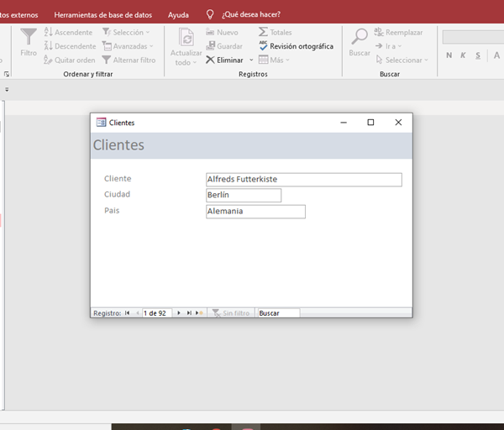Create new blank record in navigator
The width and height of the screenshot is (504, 430).
(199, 313)
